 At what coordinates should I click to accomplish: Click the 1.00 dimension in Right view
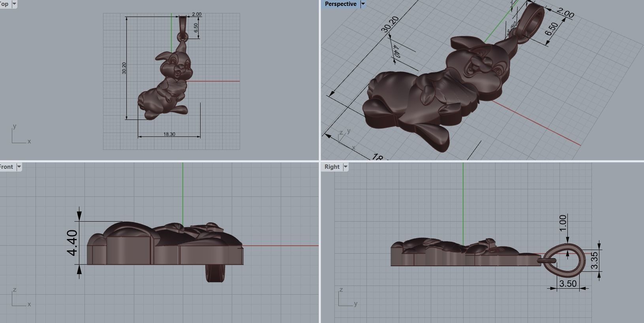(563, 223)
